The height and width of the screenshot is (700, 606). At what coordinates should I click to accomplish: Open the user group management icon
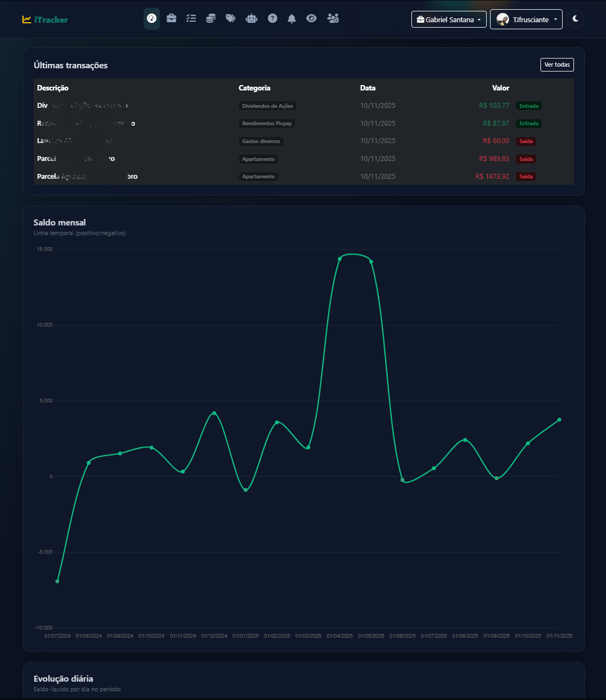pyautogui.click(x=333, y=19)
